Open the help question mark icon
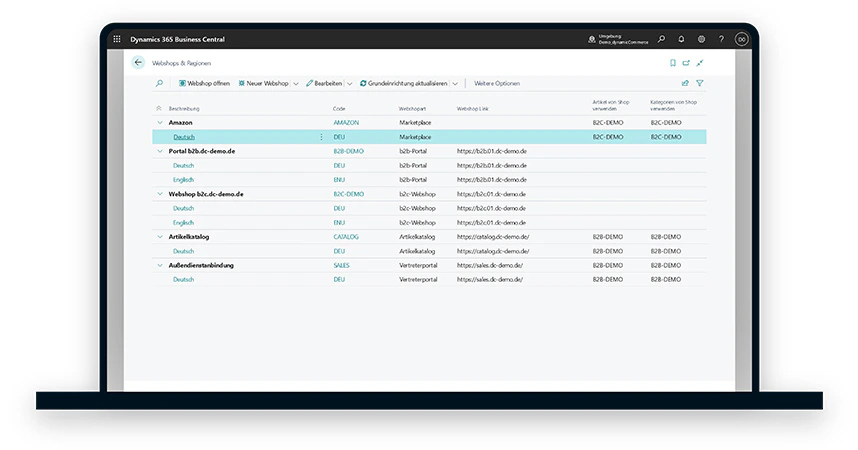The height and width of the screenshot is (450, 858). click(x=721, y=39)
